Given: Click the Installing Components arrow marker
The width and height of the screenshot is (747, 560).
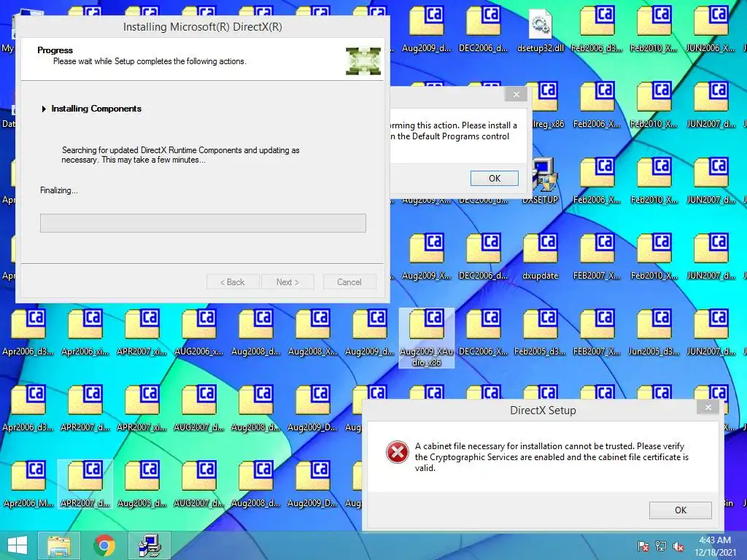Looking at the screenshot, I should click(44, 109).
